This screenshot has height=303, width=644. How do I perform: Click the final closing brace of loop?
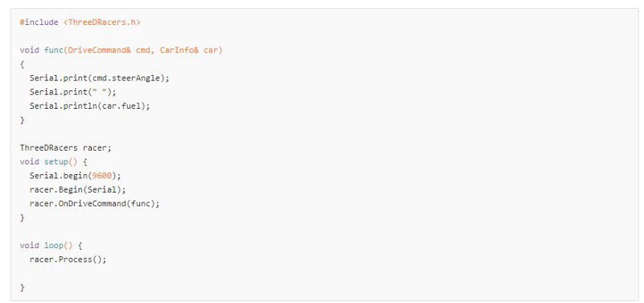23,288
